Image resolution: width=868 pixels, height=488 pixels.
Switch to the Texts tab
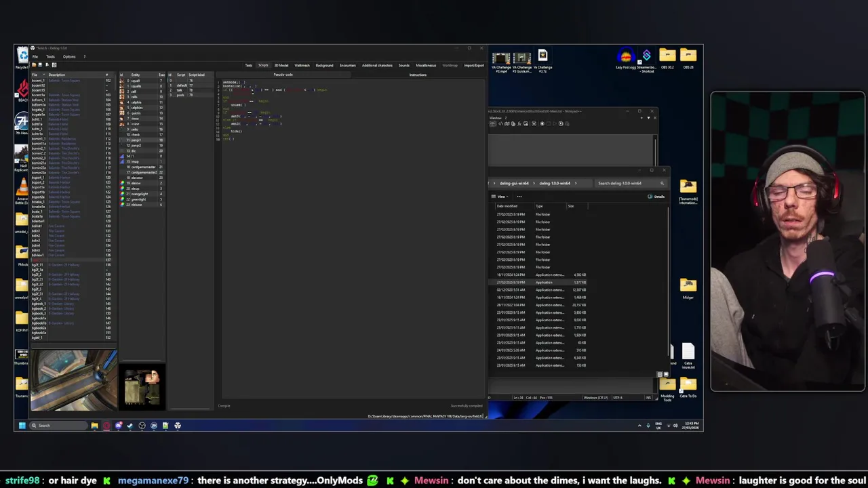(x=249, y=65)
